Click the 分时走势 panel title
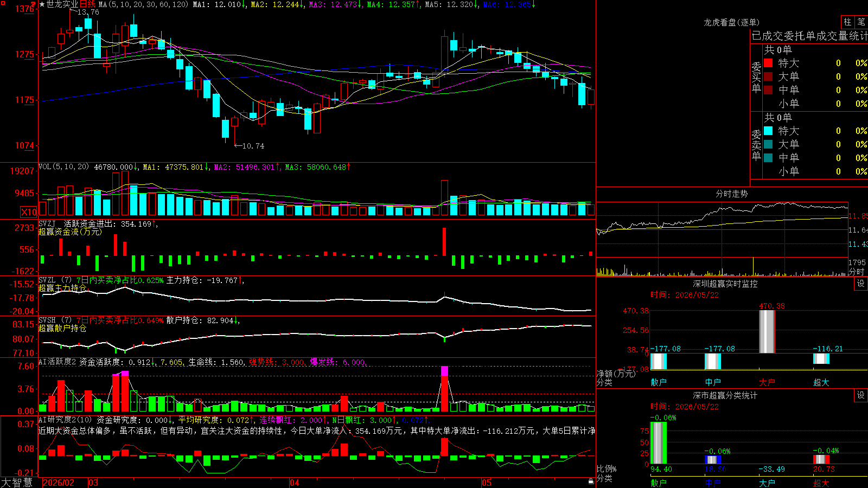The image size is (868, 488). pyautogui.click(x=731, y=194)
